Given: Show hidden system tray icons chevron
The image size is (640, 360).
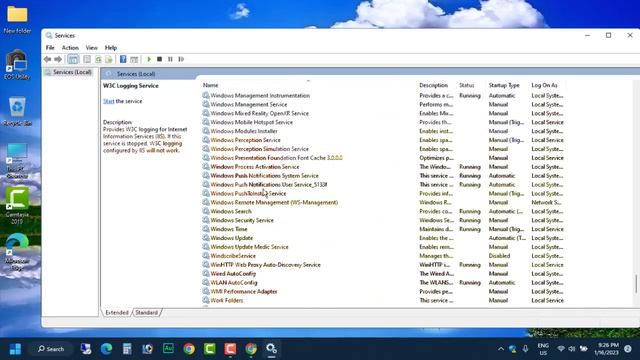Looking at the screenshot, I should pos(501,349).
